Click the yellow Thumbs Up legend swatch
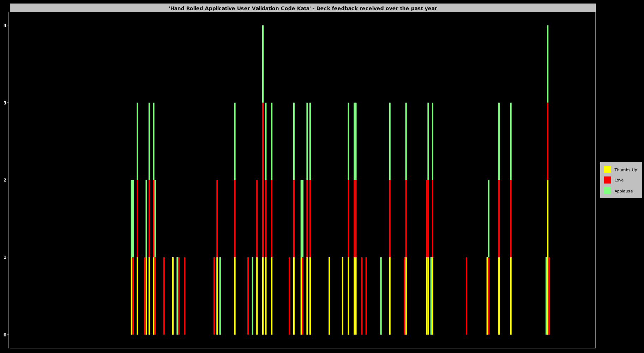644x353 pixels. [607, 169]
